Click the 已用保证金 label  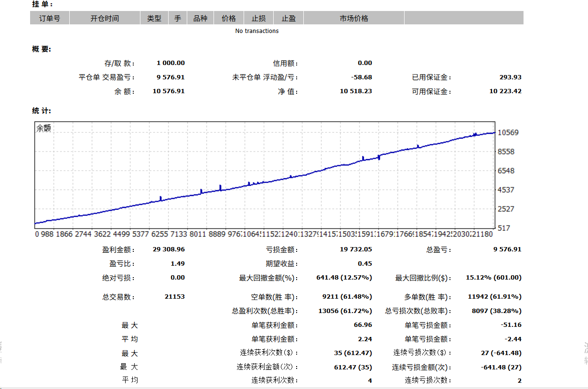(431, 77)
